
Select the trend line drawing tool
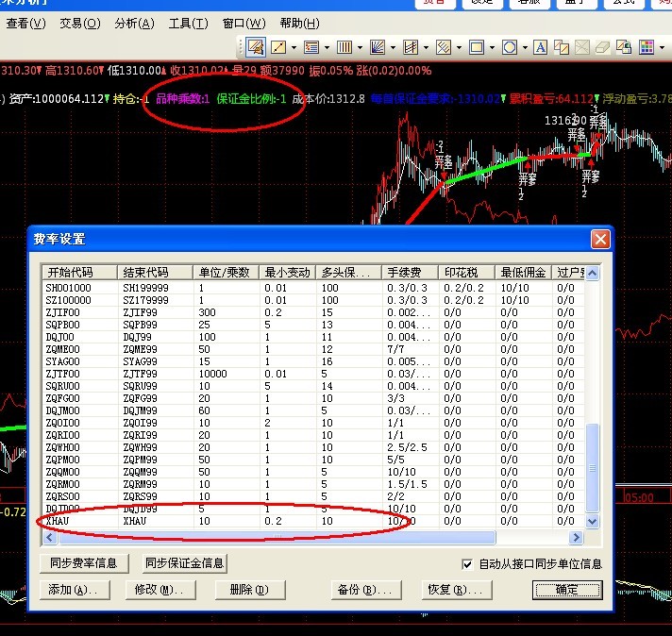click(x=278, y=47)
